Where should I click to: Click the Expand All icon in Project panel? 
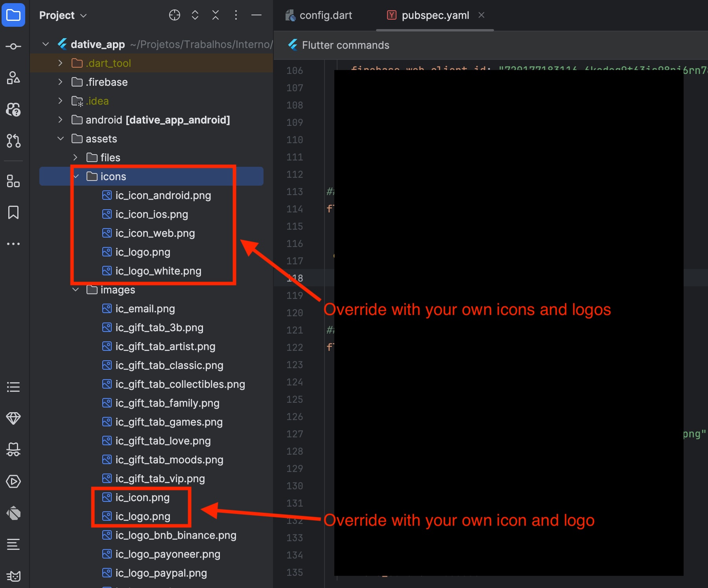195,15
